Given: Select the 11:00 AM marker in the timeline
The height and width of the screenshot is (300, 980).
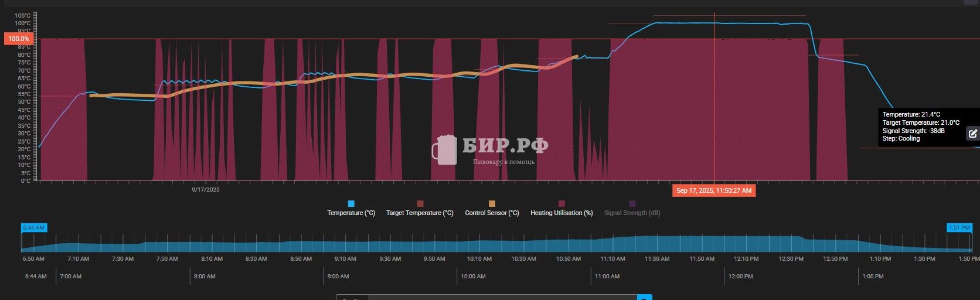Looking at the screenshot, I should click(607, 276).
